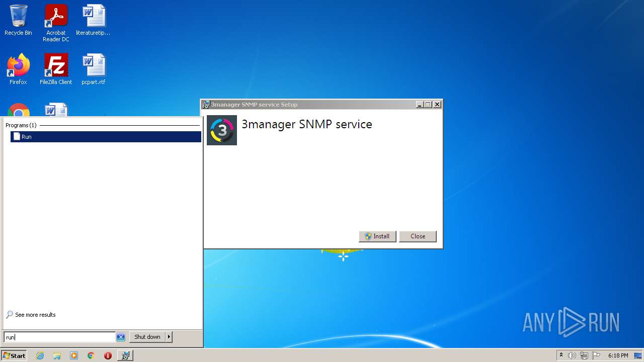
Task: Select the Run program result
Action: pos(106,137)
